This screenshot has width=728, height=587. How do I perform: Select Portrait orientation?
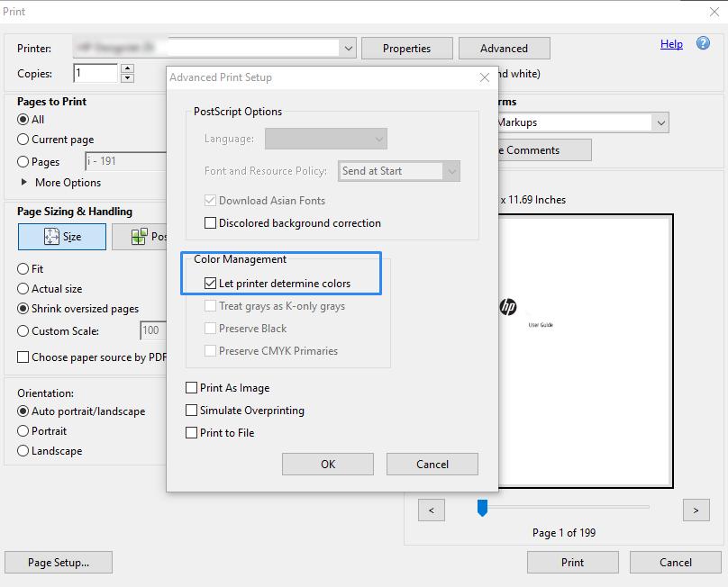pyautogui.click(x=23, y=431)
